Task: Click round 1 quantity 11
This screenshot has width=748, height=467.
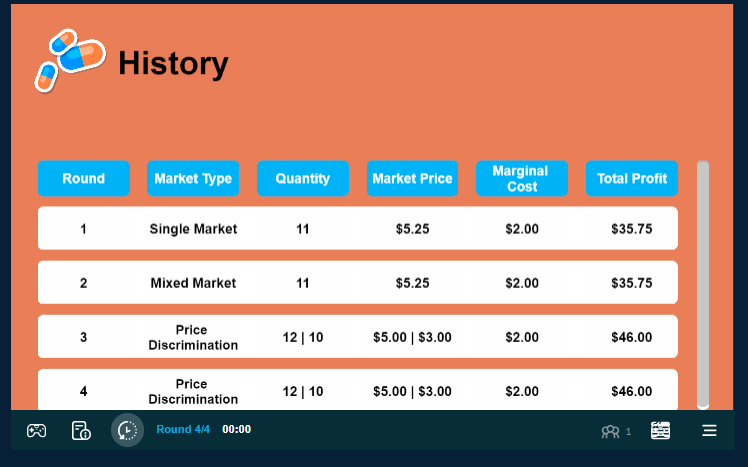Action: tap(303, 229)
